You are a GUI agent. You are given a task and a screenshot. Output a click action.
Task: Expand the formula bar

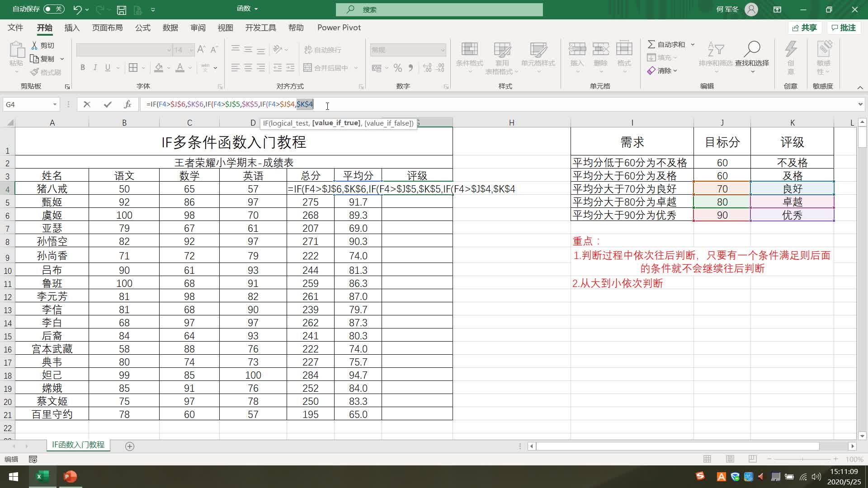click(860, 104)
